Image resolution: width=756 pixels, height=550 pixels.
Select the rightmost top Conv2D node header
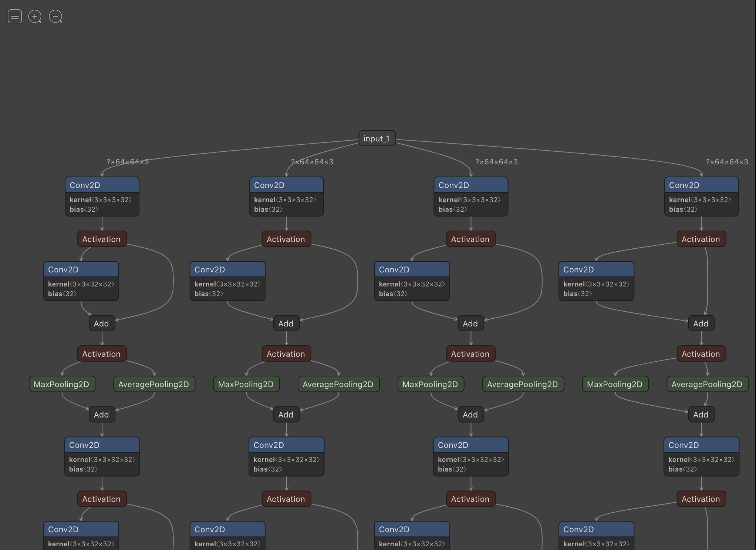tap(701, 185)
